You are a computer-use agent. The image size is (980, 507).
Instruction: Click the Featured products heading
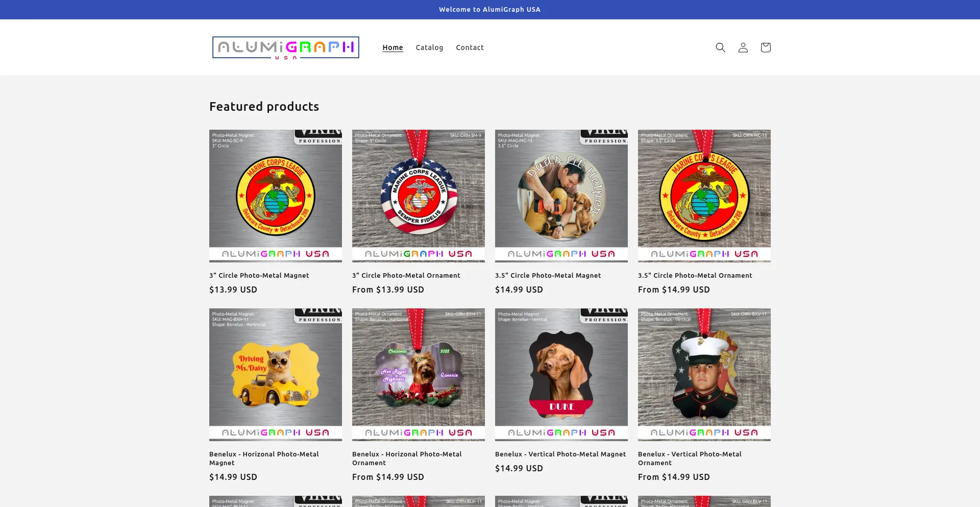tap(264, 107)
